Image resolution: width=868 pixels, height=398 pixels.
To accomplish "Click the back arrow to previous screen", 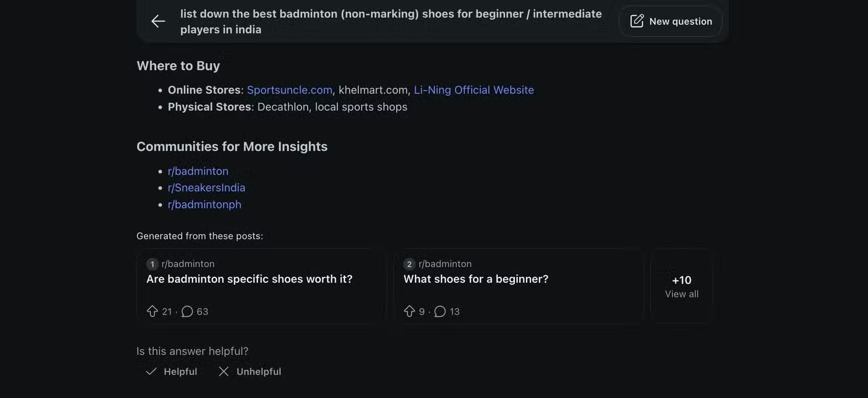I will coord(157,21).
